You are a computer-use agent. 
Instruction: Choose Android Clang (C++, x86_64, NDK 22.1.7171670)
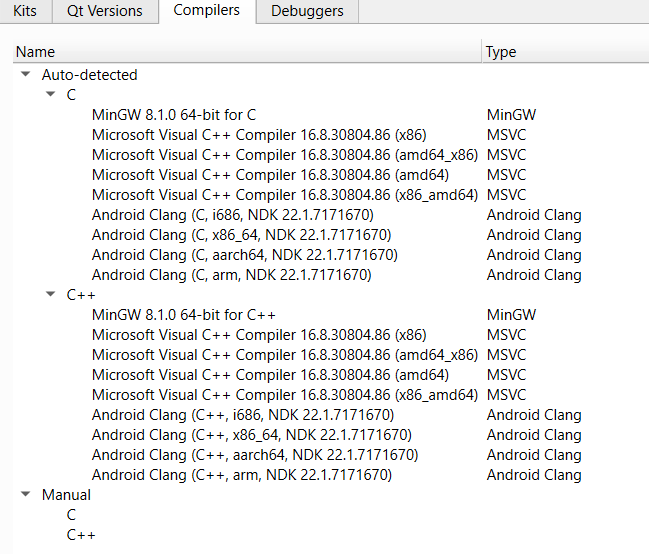click(251, 435)
